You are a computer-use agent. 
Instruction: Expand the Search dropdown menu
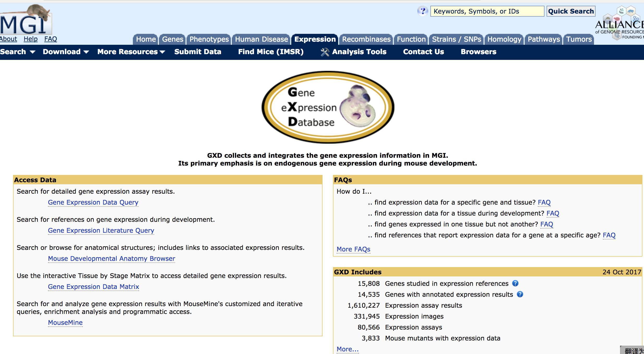pyautogui.click(x=17, y=52)
